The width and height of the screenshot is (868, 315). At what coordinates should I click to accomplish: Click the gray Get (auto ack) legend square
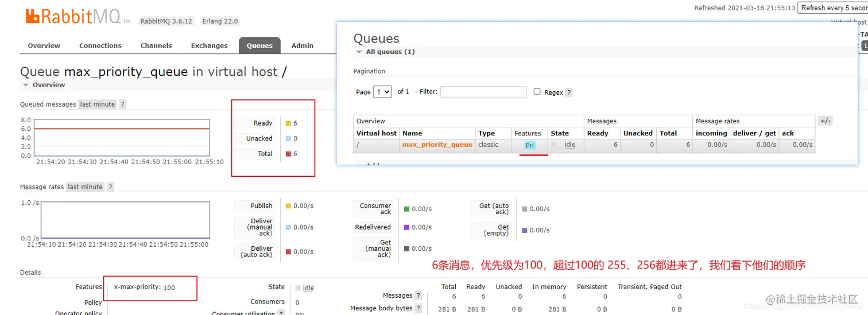pyautogui.click(x=525, y=209)
